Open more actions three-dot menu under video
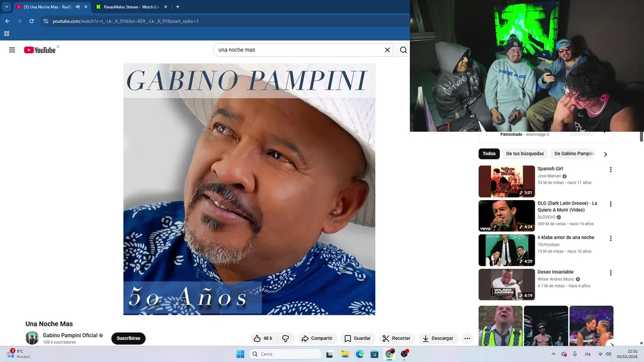 467,338
